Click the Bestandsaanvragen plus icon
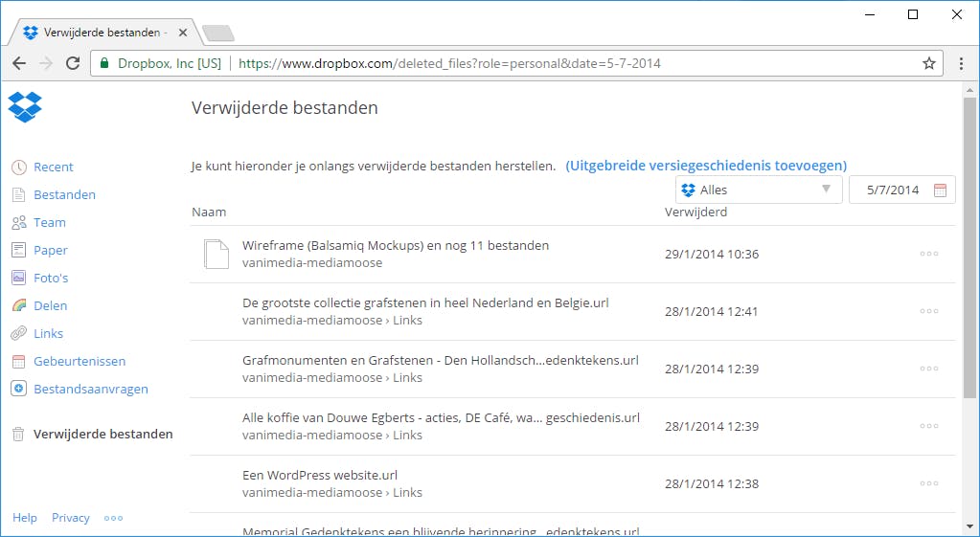The height and width of the screenshot is (537, 980). pyautogui.click(x=19, y=389)
